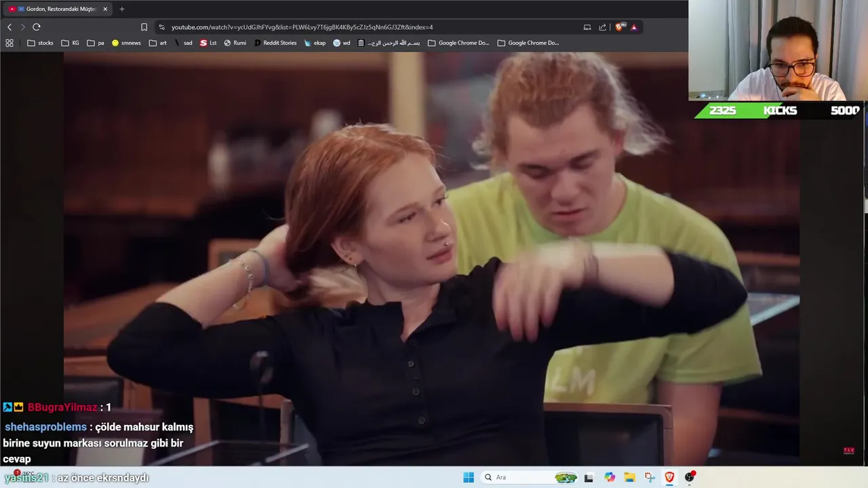Open a new browser tab
868x488 pixels.
click(122, 9)
